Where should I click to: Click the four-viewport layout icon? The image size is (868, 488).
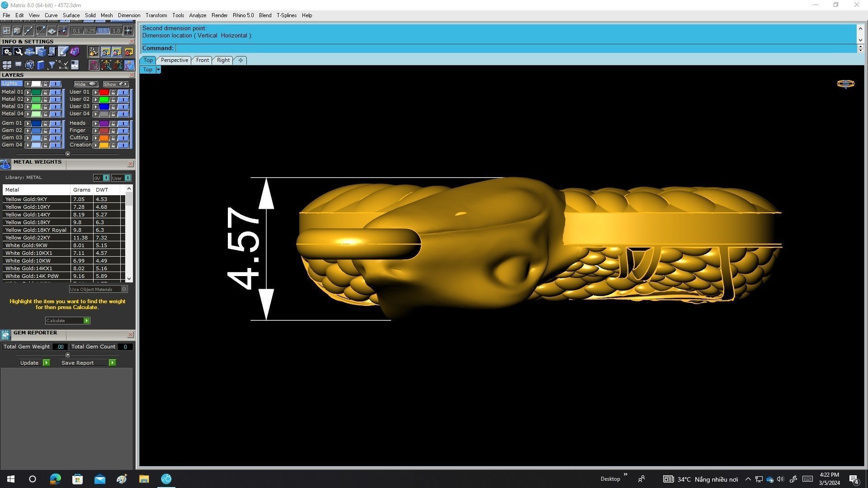click(x=7, y=65)
